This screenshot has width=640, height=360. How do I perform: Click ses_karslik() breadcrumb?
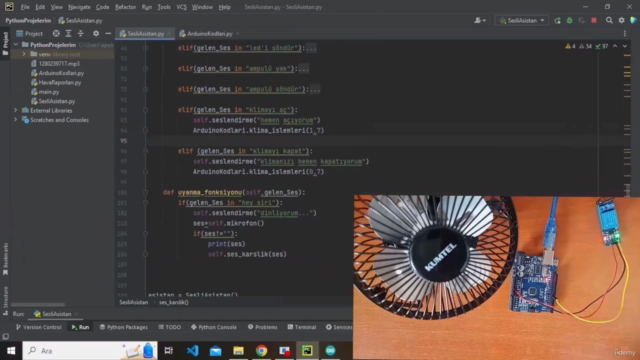[173, 302]
